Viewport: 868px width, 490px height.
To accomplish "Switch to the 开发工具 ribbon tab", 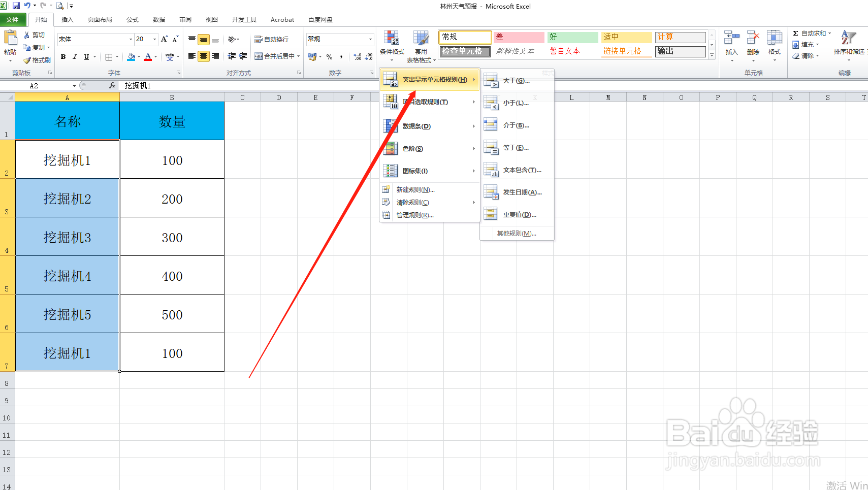I will pos(244,20).
